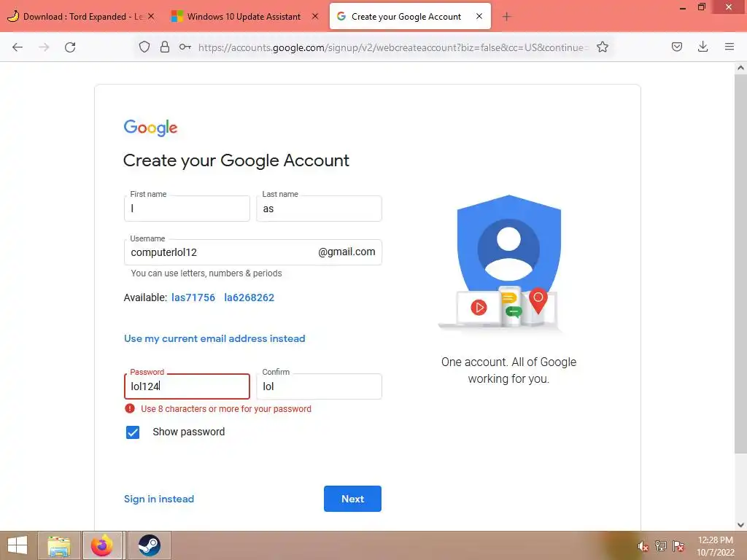Click the Google logo

click(x=150, y=128)
